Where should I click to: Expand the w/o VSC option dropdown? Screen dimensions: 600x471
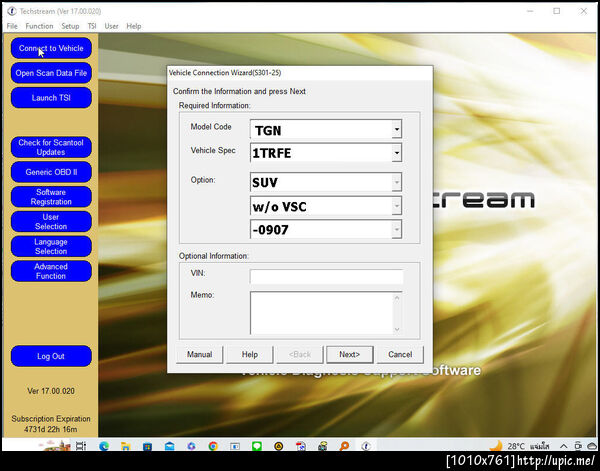(x=397, y=206)
